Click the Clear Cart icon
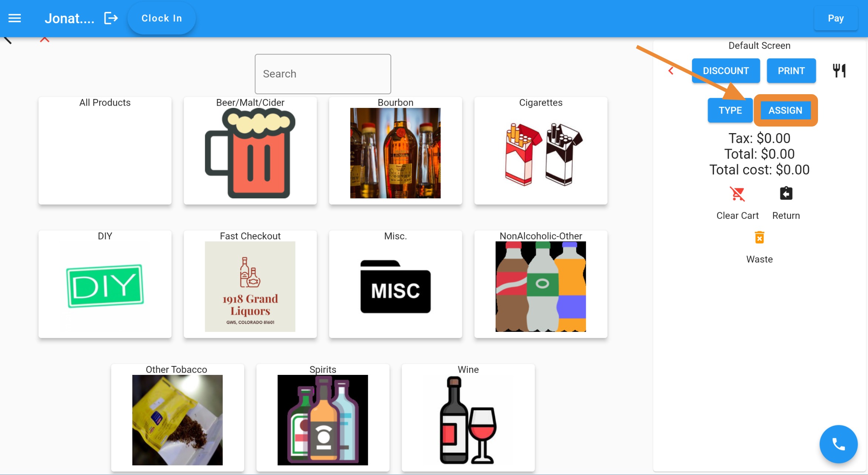Image resolution: width=868 pixels, height=475 pixels. point(737,194)
